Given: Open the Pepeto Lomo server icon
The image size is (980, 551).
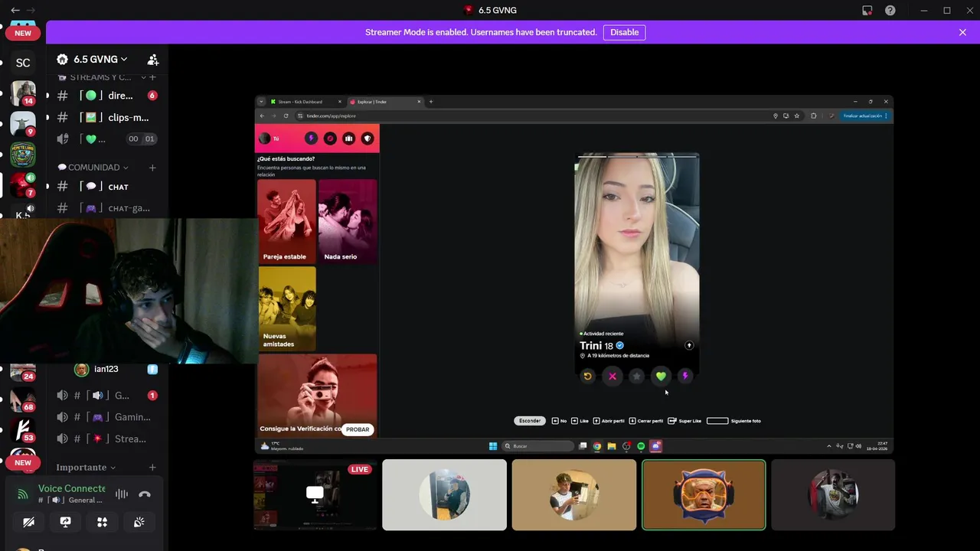Looking at the screenshot, I should click(x=23, y=155).
